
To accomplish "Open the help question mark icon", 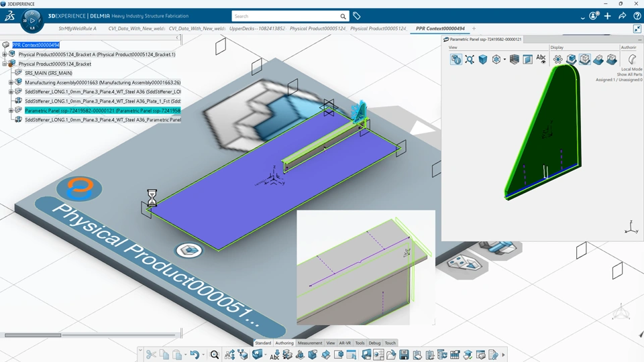I will point(637,16).
